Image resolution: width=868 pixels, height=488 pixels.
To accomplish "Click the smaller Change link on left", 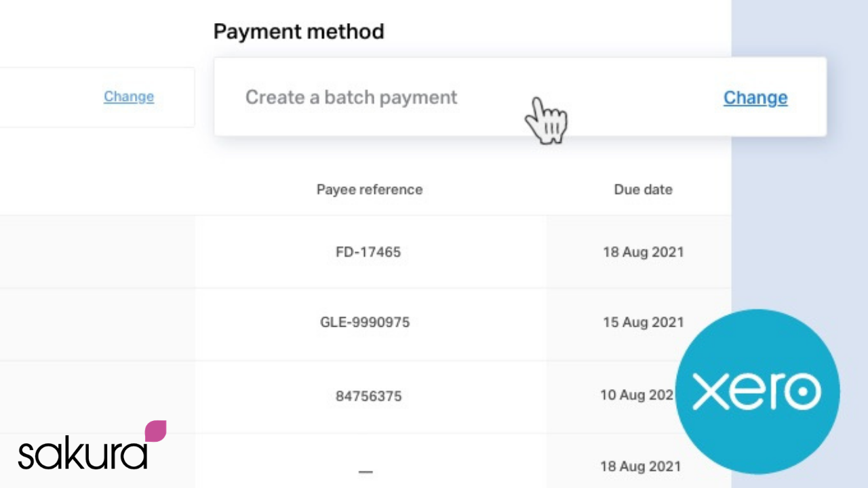I will tap(129, 97).
